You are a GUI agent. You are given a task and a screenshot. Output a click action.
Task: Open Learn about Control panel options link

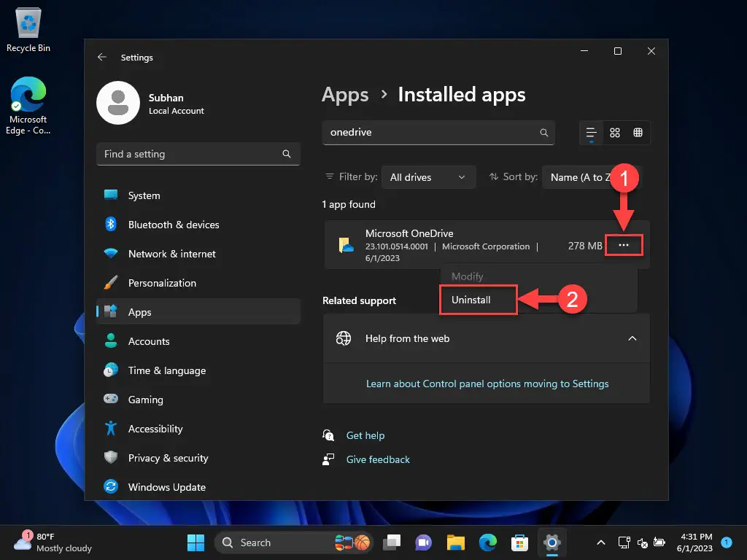pos(487,384)
